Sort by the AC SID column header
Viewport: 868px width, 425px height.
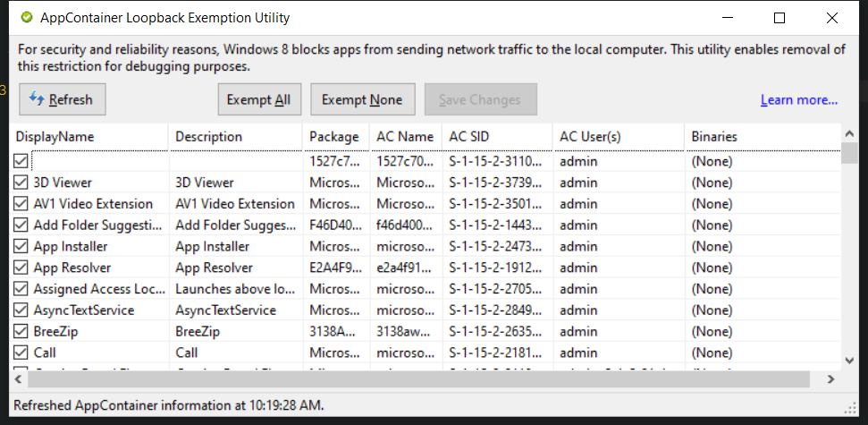pos(498,136)
